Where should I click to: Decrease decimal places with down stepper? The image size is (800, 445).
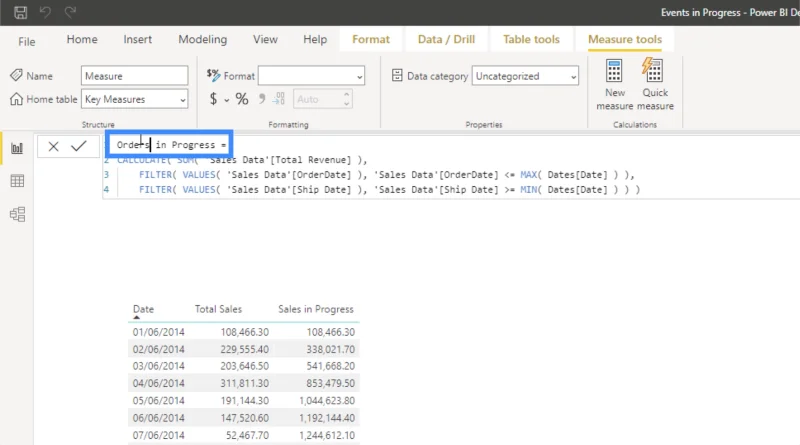click(x=346, y=104)
